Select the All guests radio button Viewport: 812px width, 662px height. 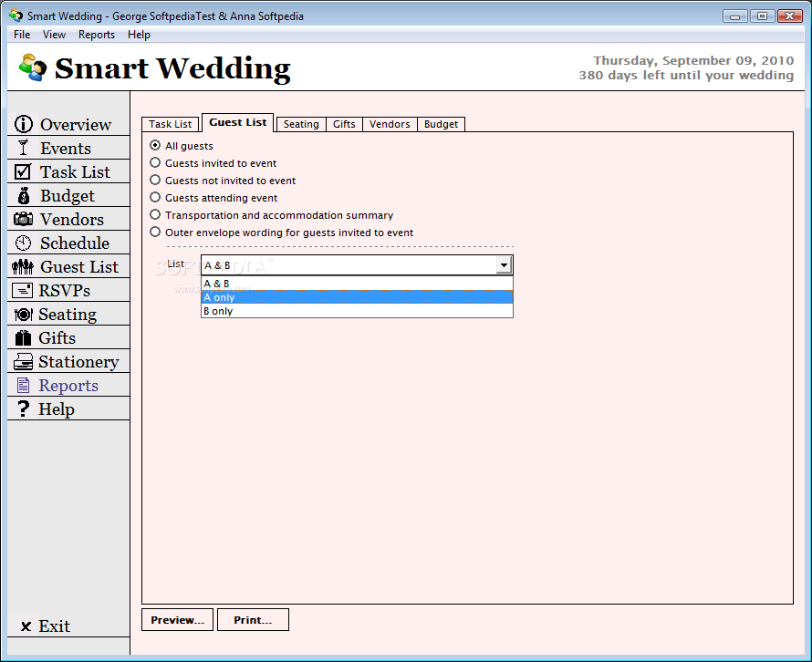coord(155,146)
